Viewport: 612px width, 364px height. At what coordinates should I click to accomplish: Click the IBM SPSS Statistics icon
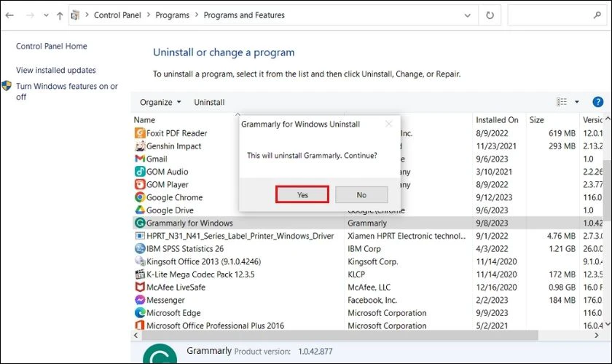point(140,248)
